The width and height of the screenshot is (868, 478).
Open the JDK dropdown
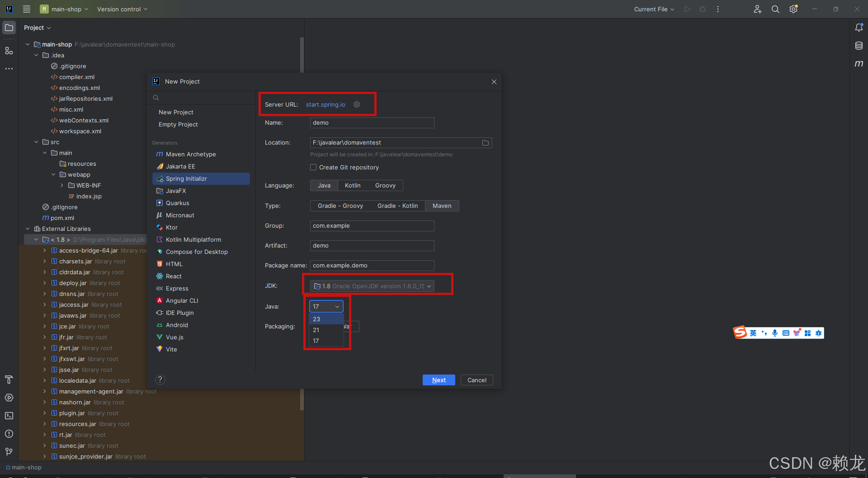(x=372, y=286)
